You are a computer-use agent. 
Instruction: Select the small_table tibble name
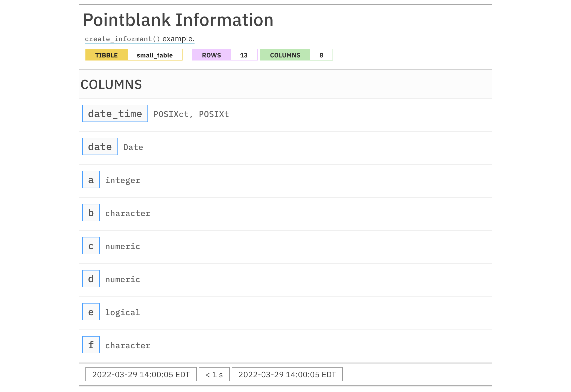tap(155, 55)
